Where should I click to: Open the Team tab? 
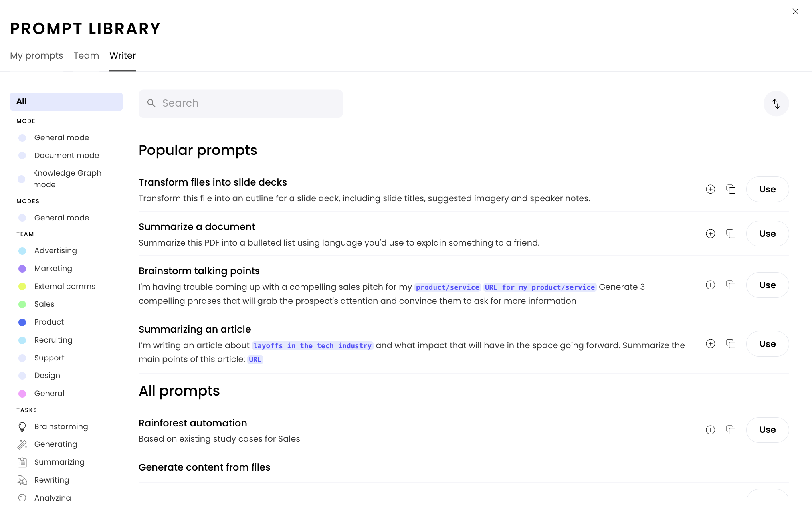coord(86,55)
